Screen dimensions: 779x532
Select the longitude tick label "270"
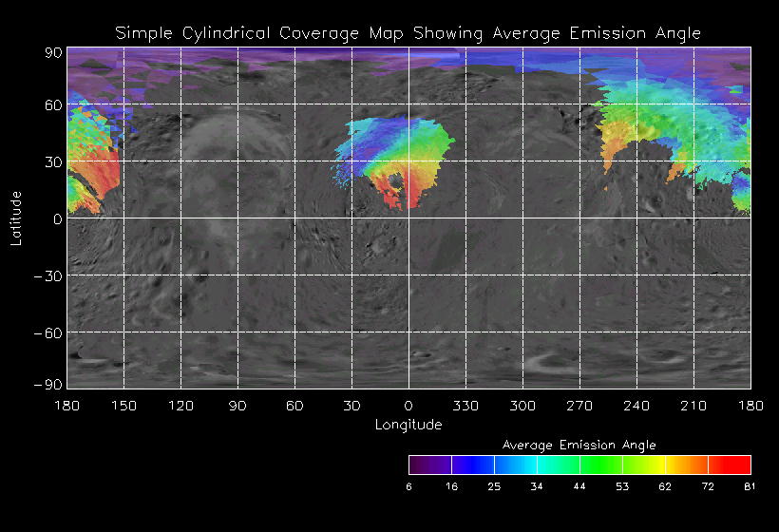coord(579,406)
